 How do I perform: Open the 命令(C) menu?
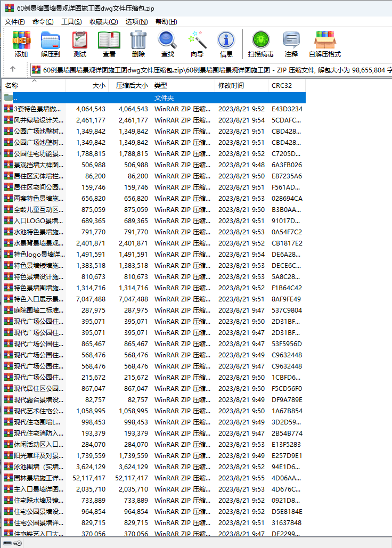click(x=43, y=22)
